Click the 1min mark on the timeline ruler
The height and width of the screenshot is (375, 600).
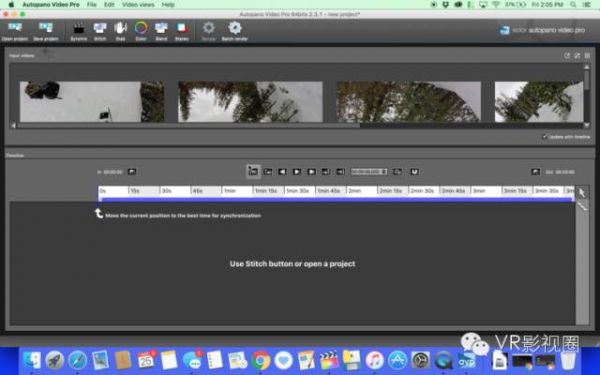tap(230, 191)
